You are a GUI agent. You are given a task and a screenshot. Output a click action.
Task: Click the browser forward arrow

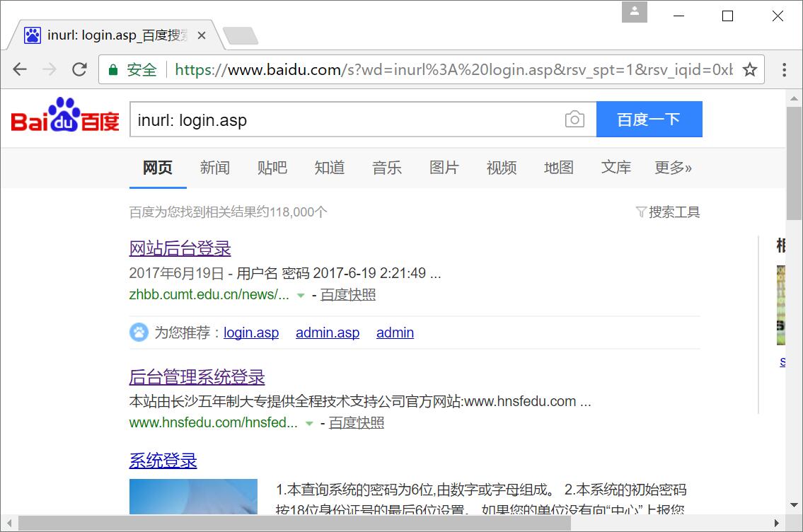pos(50,69)
